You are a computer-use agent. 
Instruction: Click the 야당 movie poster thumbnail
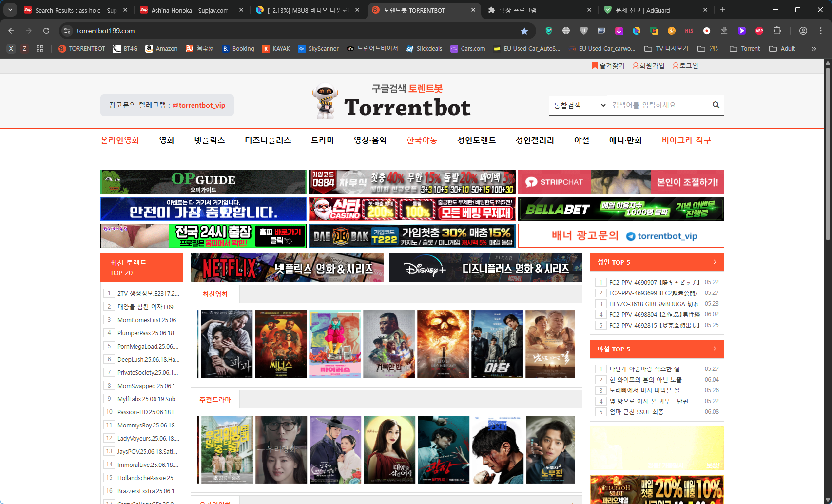tap(497, 344)
